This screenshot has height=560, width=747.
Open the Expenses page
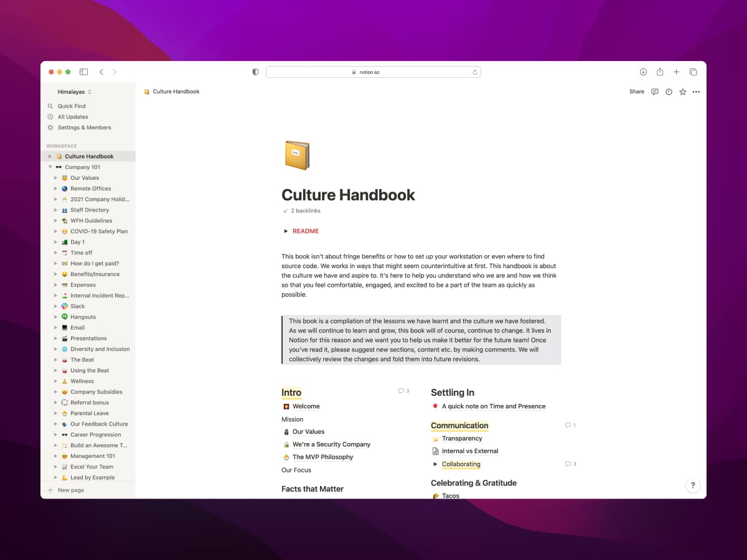83,285
